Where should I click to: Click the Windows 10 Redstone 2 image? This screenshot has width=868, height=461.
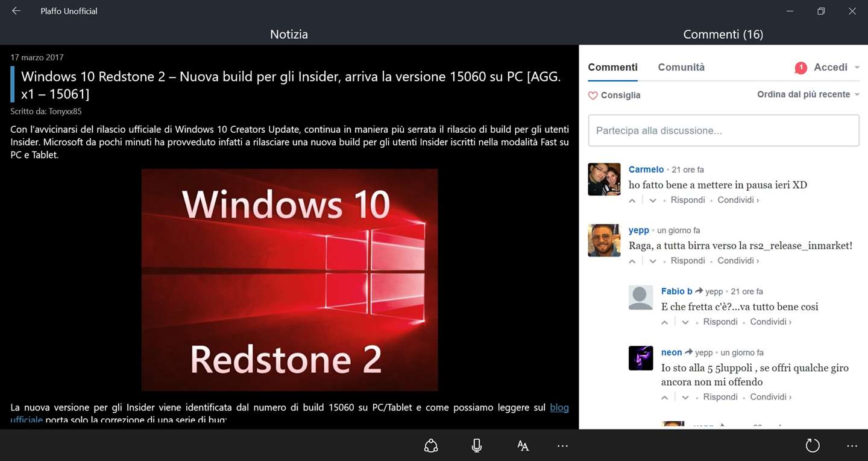coord(289,280)
